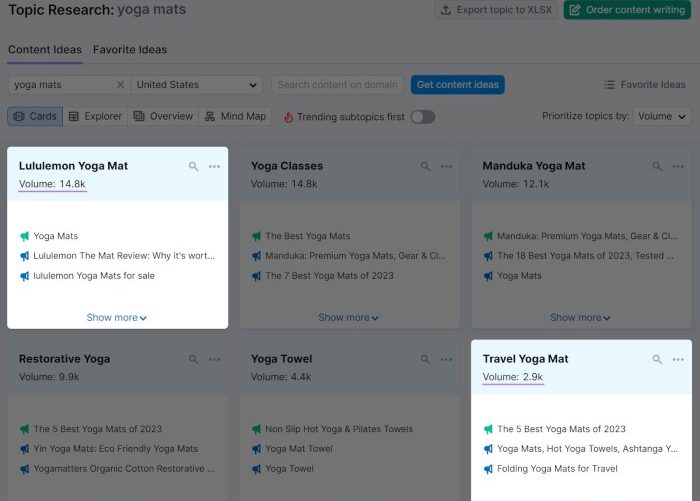
Task: Open The 18 Best Yoga Mats of 2023 headline
Action: pyautogui.click(x=585, y=256)
